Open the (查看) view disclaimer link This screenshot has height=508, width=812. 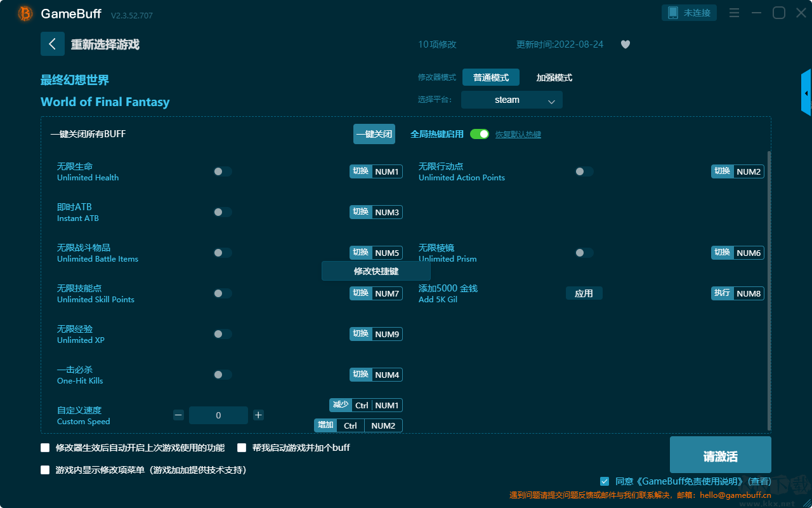(759, 482)
